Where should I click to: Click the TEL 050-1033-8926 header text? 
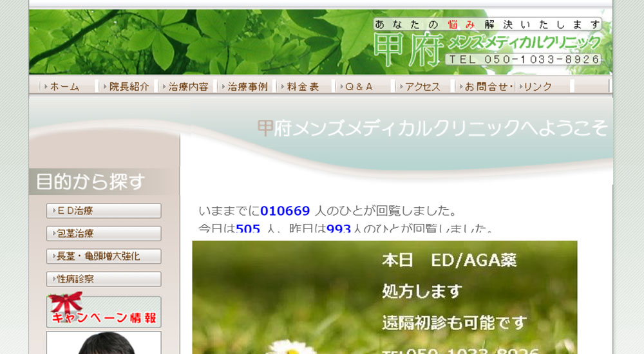click(524, 60)
